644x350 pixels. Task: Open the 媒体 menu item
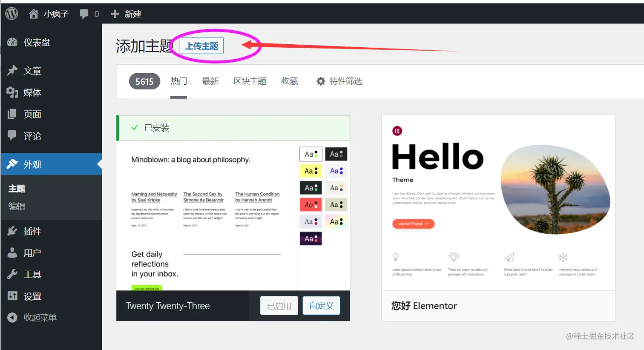[x=52, y=92]
